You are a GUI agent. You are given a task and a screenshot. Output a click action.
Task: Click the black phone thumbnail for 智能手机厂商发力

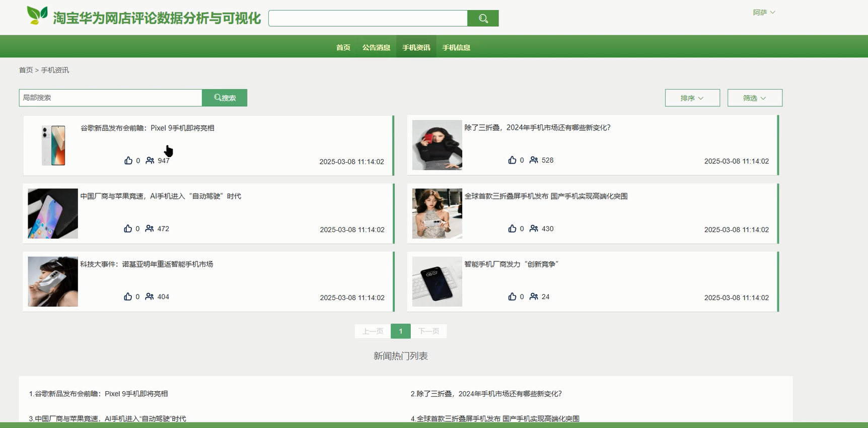point(437,281)
